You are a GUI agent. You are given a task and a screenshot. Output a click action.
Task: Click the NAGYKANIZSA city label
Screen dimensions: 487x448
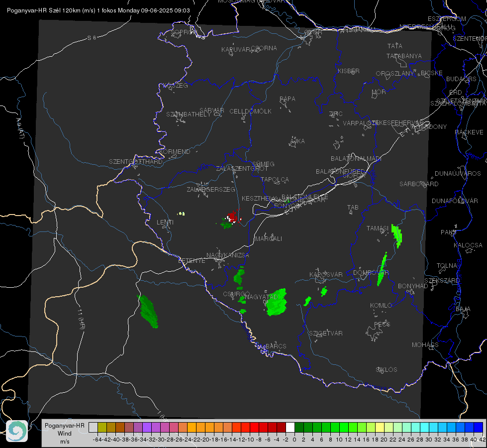coord(228,255)
